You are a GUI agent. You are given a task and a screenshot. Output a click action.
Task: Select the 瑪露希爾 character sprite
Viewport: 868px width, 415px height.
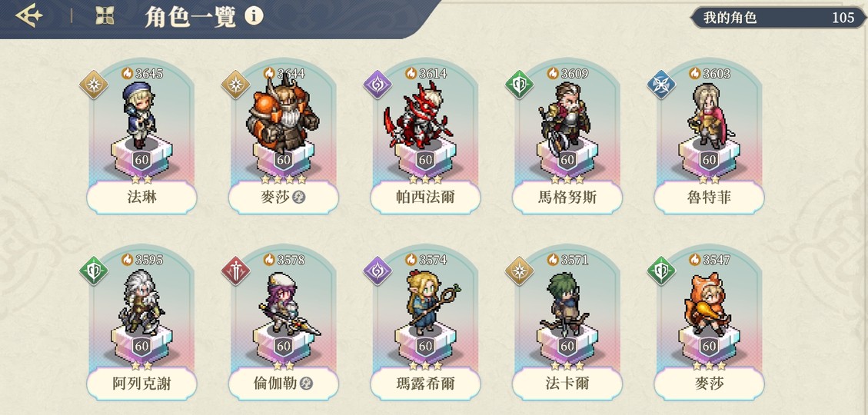point(429,301)
